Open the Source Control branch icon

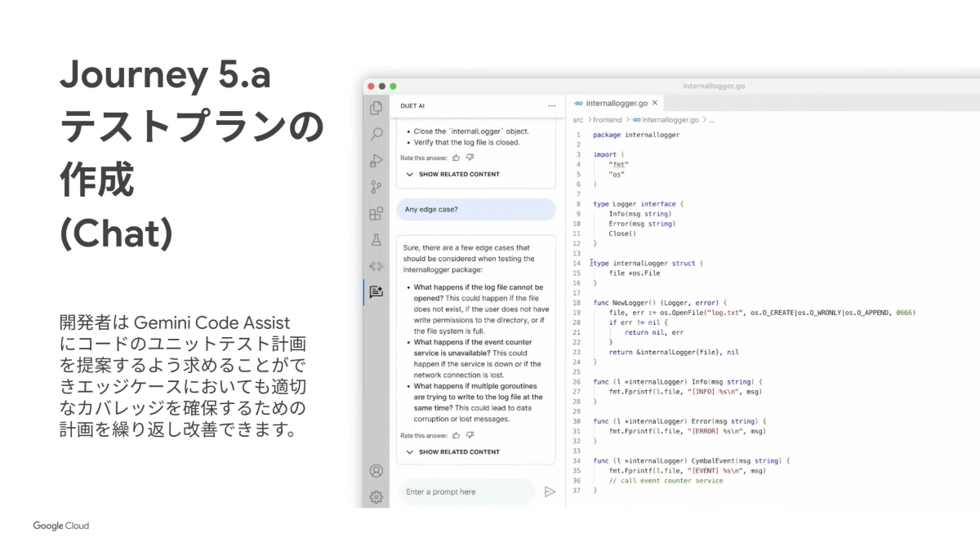(x=376, y=187)
